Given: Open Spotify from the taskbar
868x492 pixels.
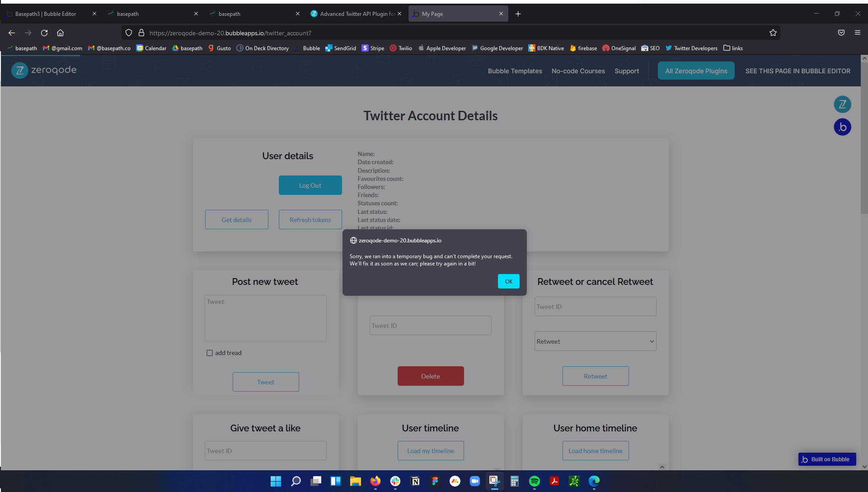Looking at the screenshot, I should point(535,481).
